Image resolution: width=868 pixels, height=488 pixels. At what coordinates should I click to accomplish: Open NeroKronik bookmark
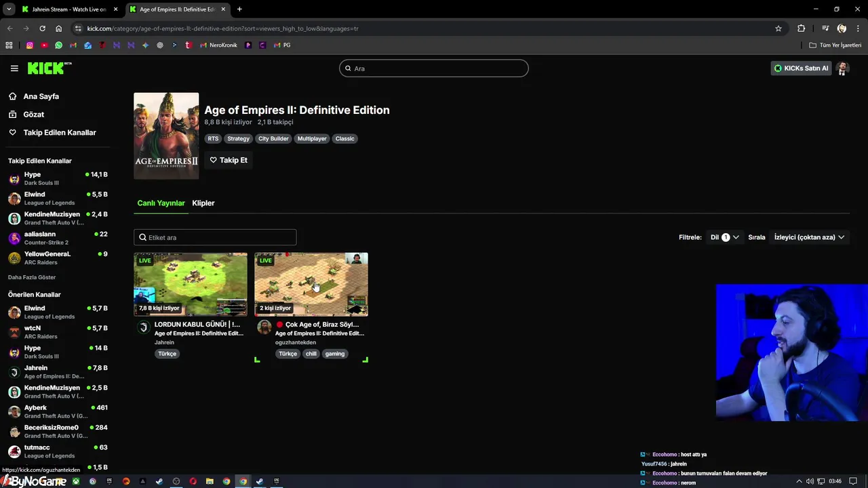tap(218, 45)
